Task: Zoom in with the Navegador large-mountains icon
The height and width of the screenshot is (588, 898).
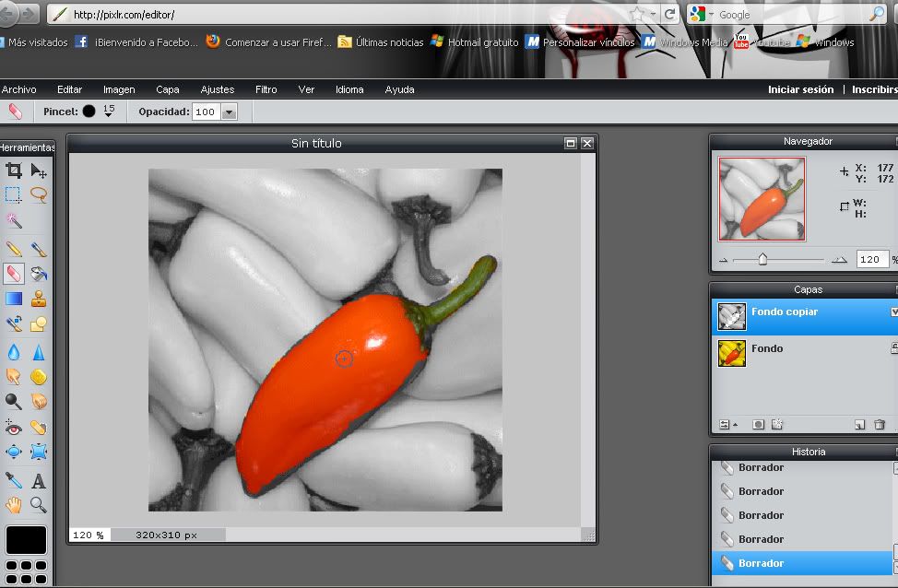Action: 839,259
